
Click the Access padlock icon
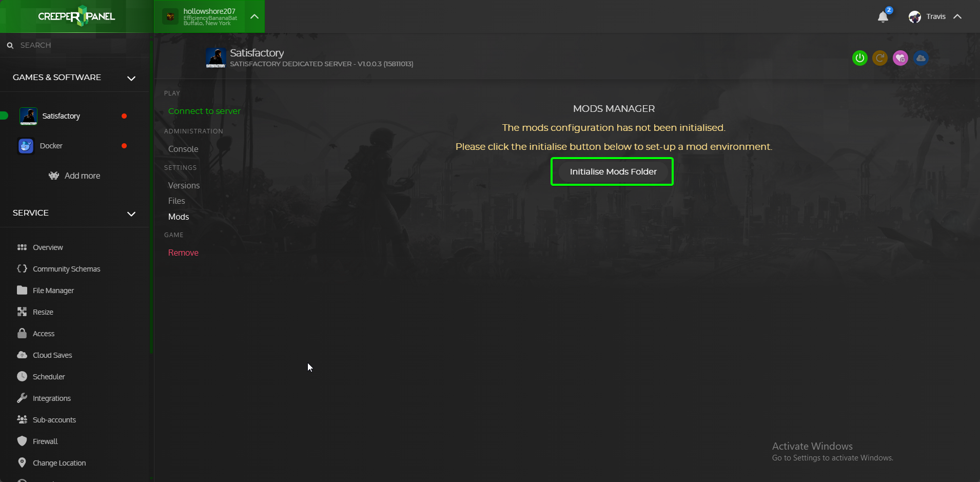point(22,333)
